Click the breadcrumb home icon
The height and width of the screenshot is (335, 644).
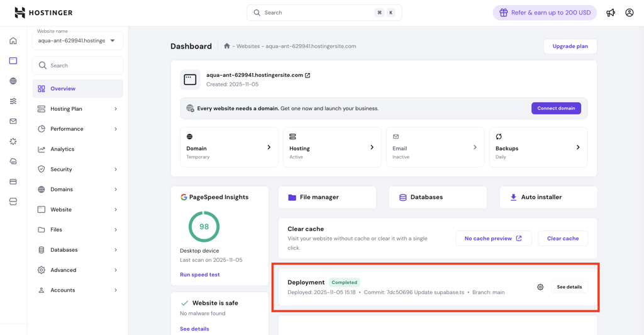[x=227, y=46]
